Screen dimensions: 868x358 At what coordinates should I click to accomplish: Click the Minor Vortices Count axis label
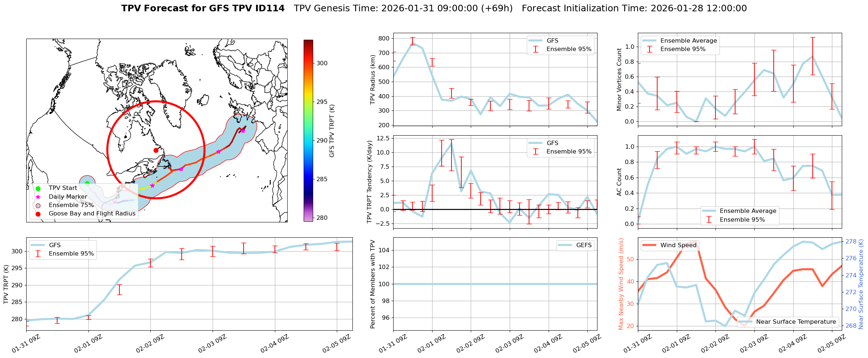tap(619, 79)
